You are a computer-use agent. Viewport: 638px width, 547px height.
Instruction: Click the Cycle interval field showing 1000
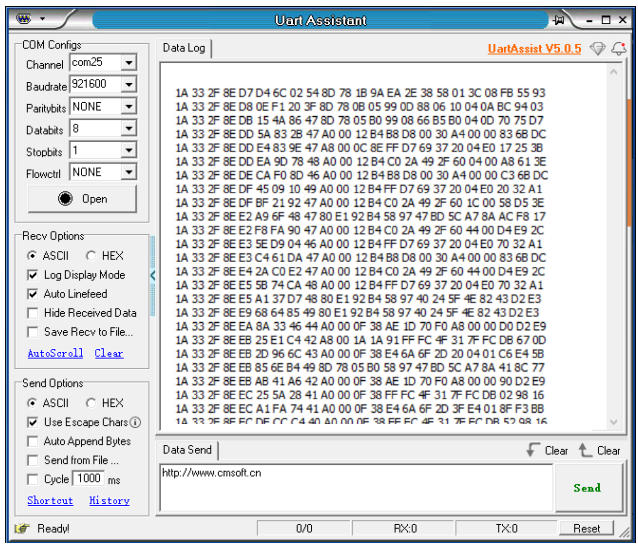tap(89, 478)
